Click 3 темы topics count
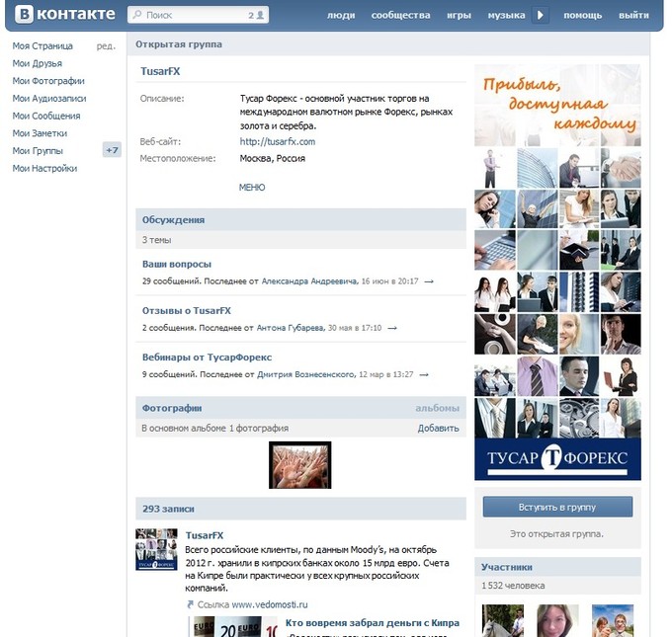The width and height of the screenshot is (672, 637). point(157,240)
